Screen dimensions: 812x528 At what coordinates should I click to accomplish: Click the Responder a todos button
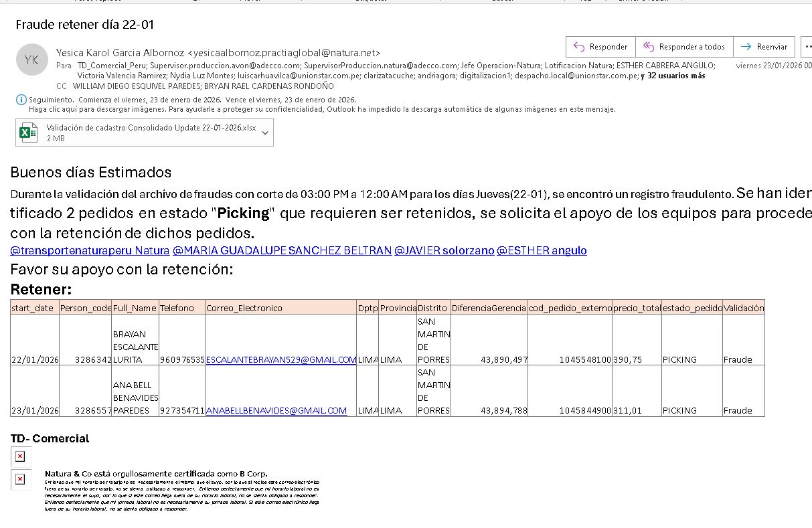click(684, 47)
